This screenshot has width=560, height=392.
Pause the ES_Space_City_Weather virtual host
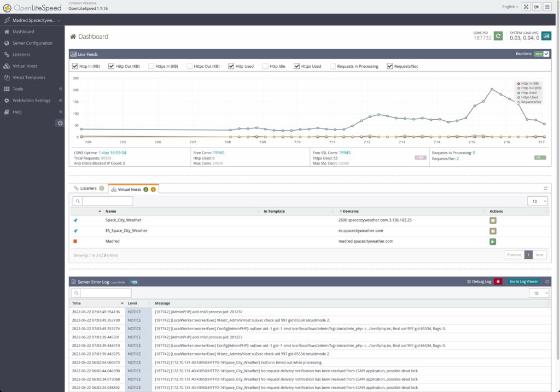tap(493, 231)
